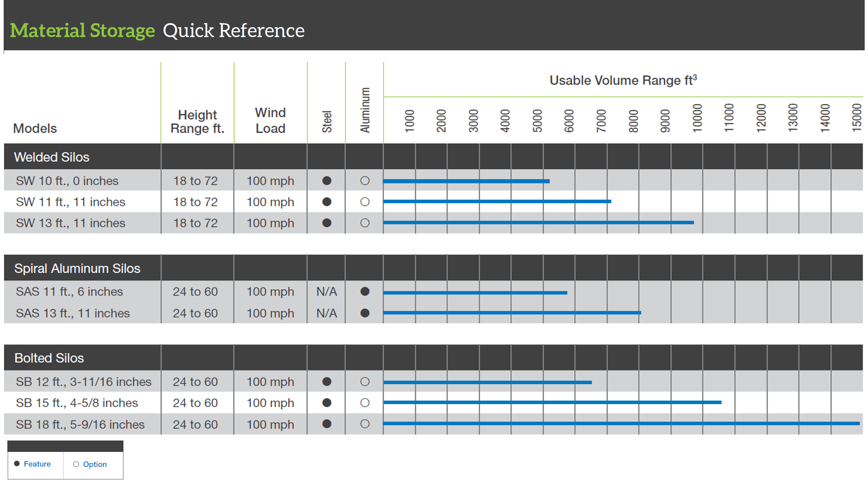Image resolution: width=868 pixels, height=482 pixels.
Task: Click the model name SAS 13 ft., 11 inches
Action: coord(73,313)
